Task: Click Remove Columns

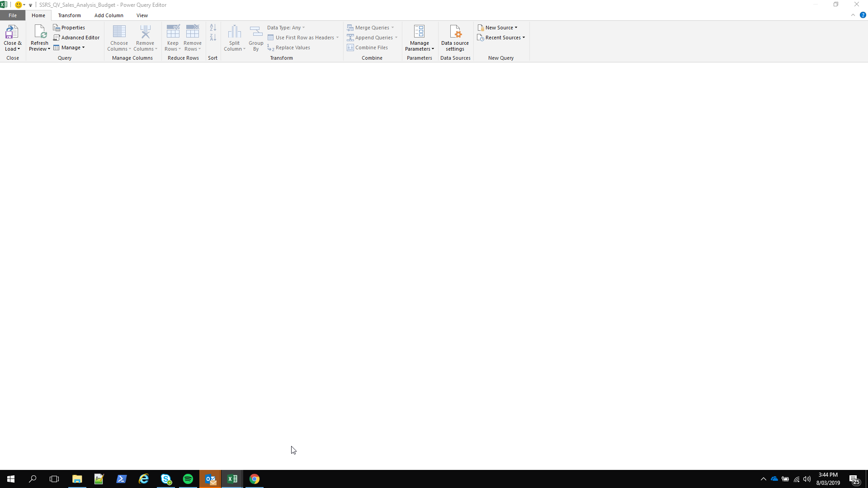Action: (145, 38)
